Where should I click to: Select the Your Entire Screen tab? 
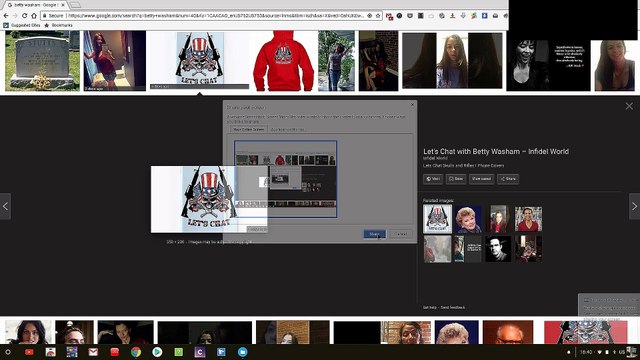(x=249, y=129)
